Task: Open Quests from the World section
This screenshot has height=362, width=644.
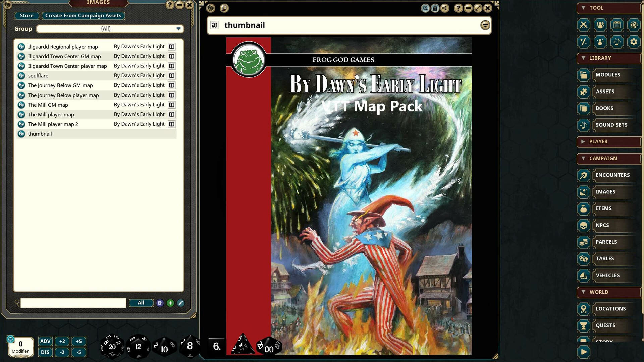Action: pyautogui.click(x=605, y=325)
